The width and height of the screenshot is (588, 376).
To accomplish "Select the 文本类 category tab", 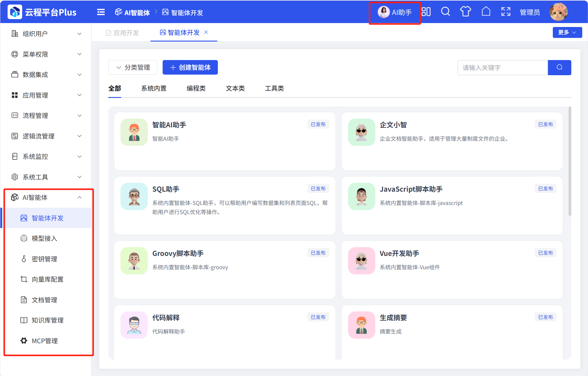I will (x=235, y=88).
